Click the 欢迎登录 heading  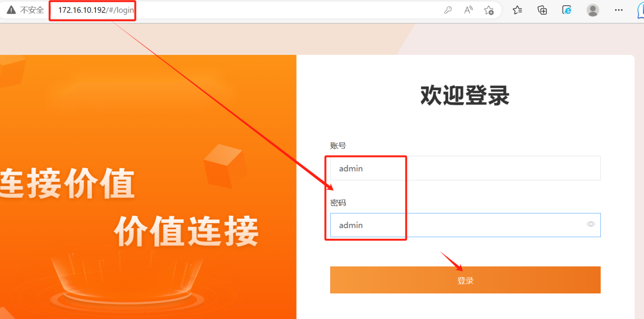pos(465,95)
